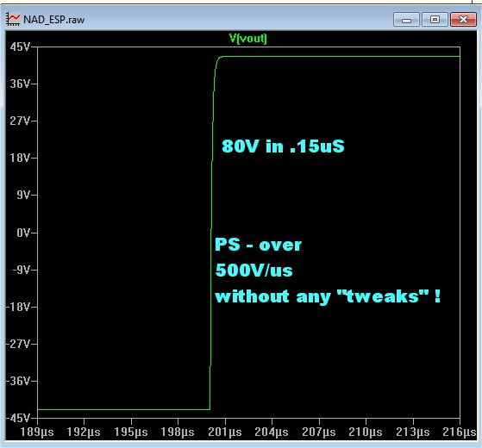Image resolution: width=482 pixels, height=448 pixels.
Task: Click the NAD_ESP.raw title text
Action: tap(53, 20)
